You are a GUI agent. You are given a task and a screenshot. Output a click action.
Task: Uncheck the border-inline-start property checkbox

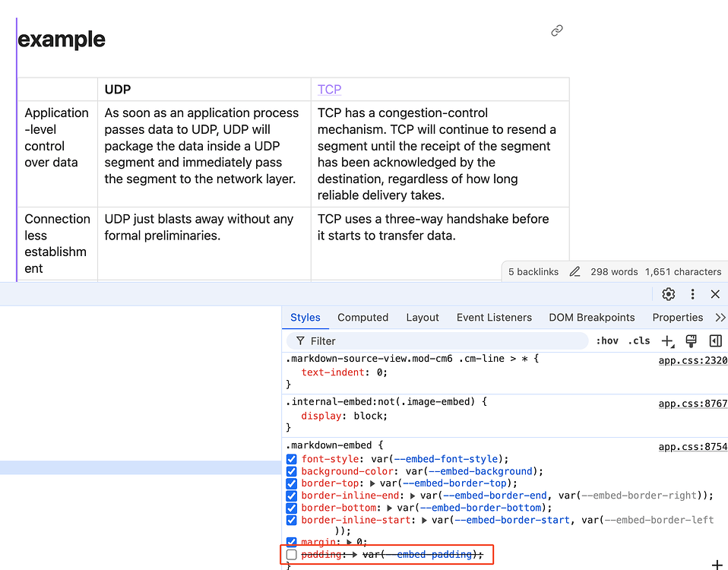[x=292, y=521]
